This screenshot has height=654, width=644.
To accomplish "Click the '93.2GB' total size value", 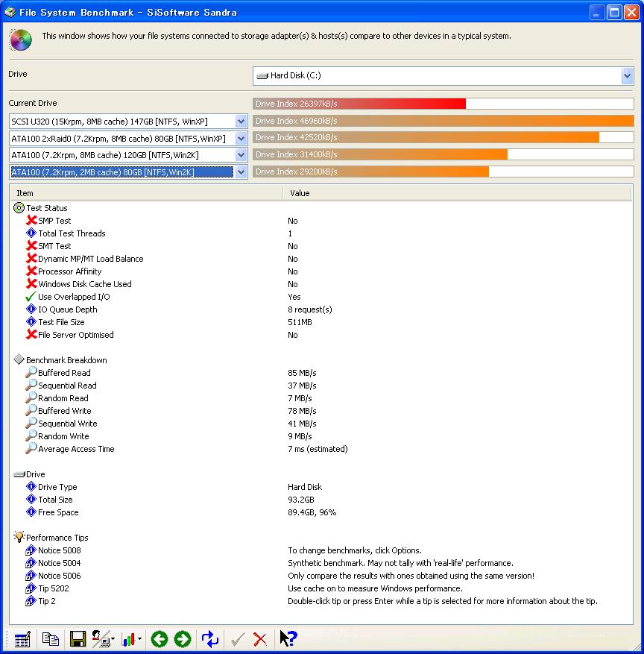I will tap(301, 499).
